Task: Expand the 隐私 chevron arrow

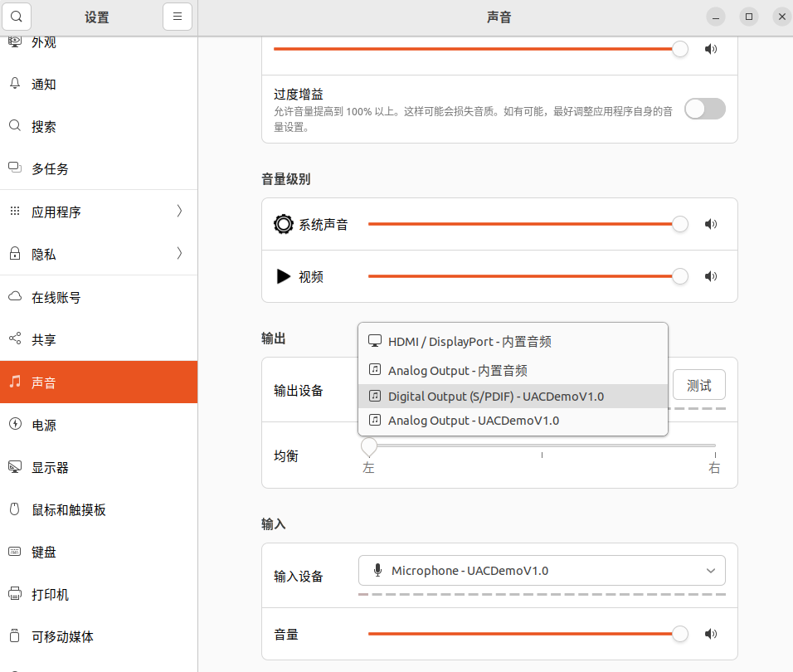Action: (x=179, y=253)
